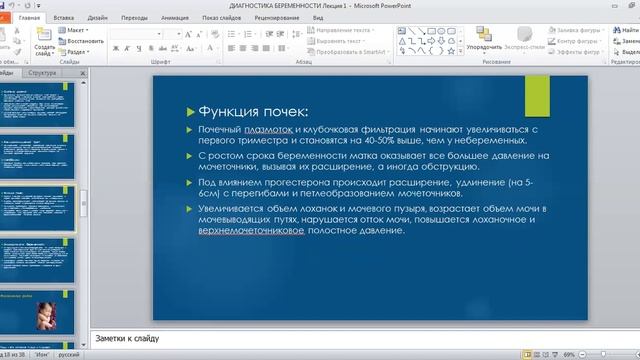
Task: Open the Вставка ribbon tab
Action: click(64, 18)
